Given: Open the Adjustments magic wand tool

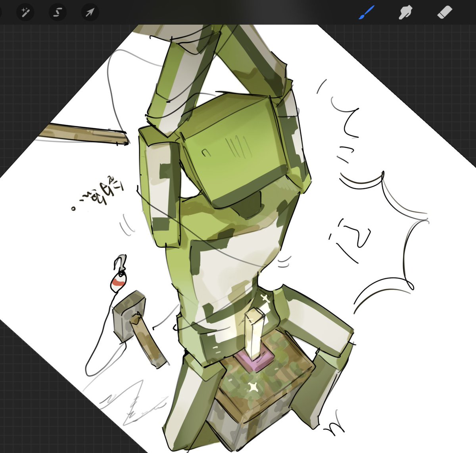Looking at the screenshot, I should tap(25, 12).
